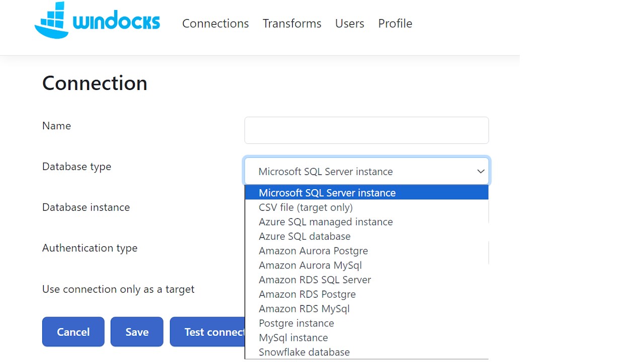Select Amazon RDS SQL Server option
Viewport: 644px width, 362px height.
(314, 280)
